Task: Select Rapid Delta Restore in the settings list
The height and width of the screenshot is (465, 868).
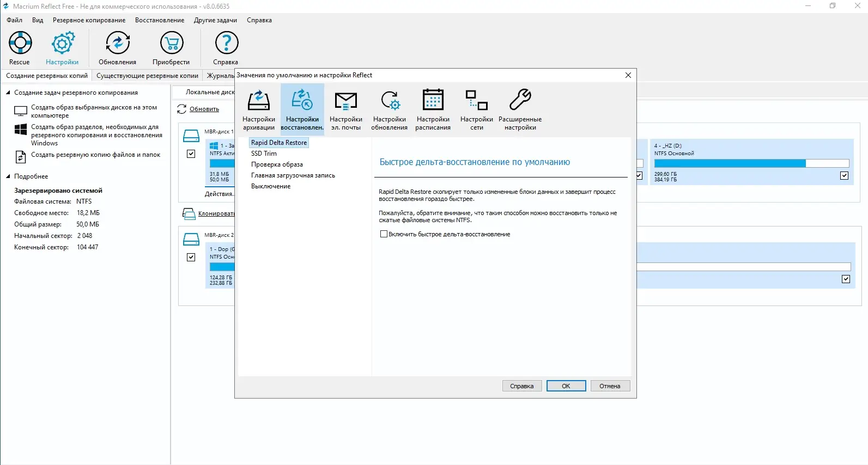Action: click(279, 143)
